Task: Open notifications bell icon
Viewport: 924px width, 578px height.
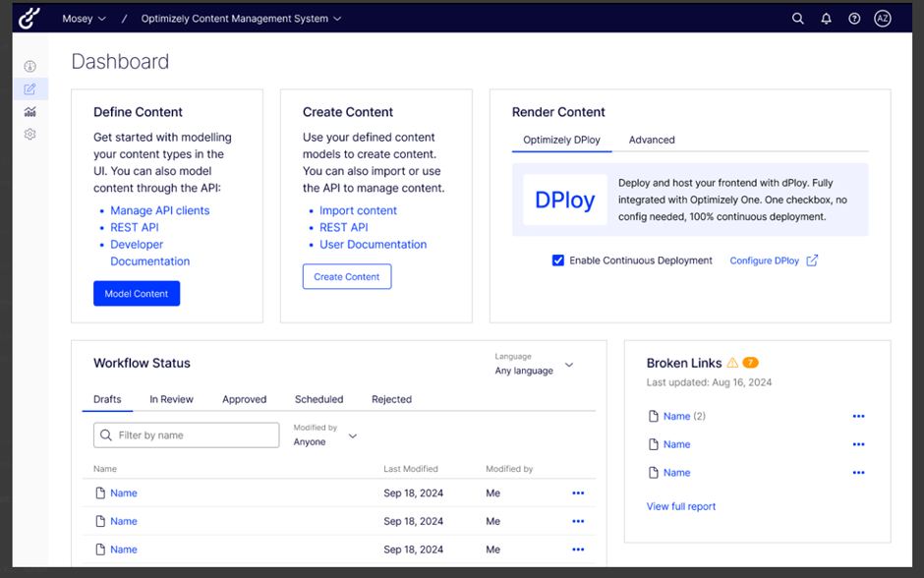Action: coord(826,19)
